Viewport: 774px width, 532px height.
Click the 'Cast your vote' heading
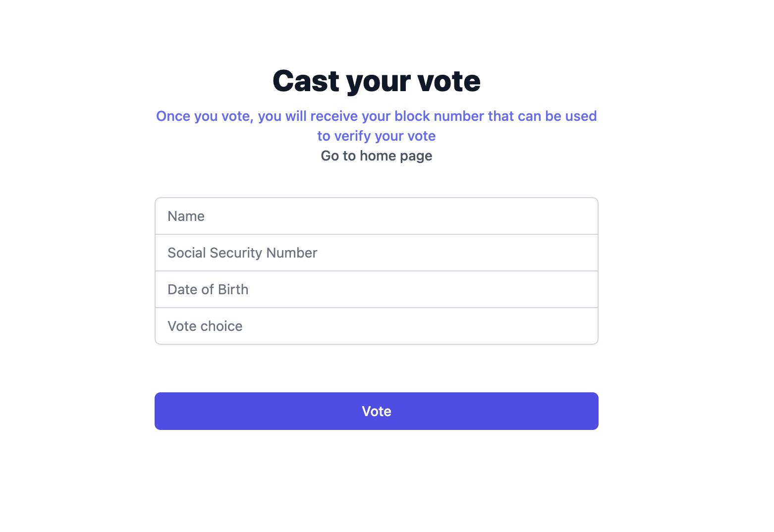coord(377,81)
